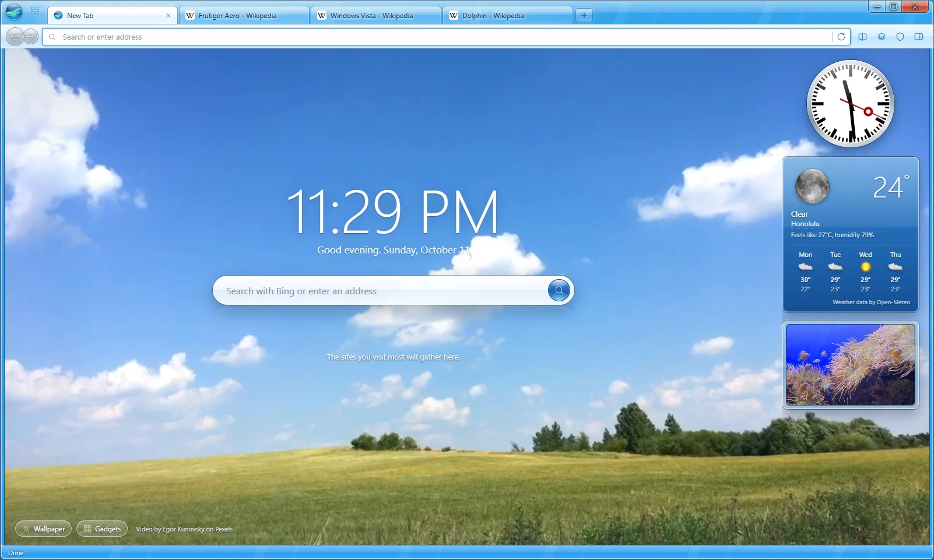934x560 pixels.
Task: Click the Tue forecast column label
Action: coord(835,255)
